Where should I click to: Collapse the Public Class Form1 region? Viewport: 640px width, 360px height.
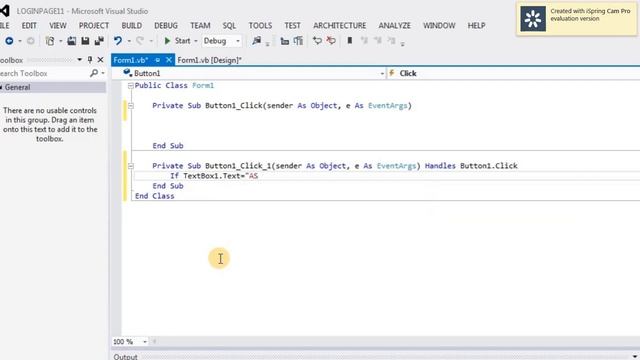(131, 86)
